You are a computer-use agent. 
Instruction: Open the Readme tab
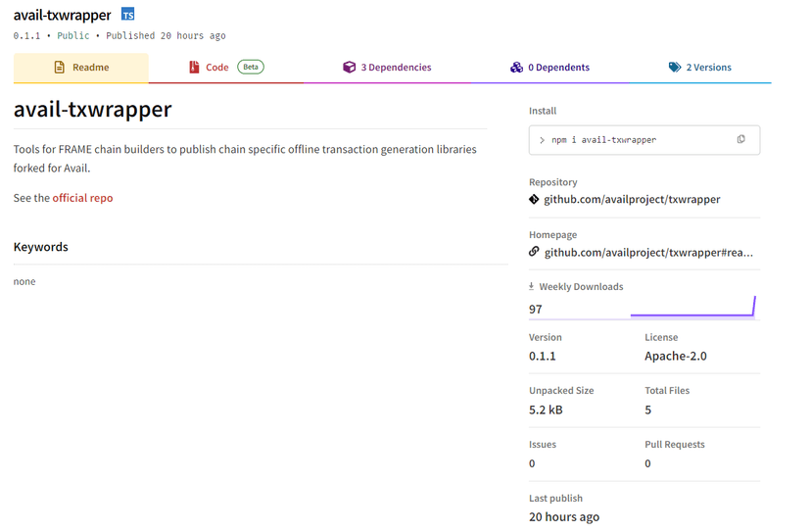[x=80, y=68]
